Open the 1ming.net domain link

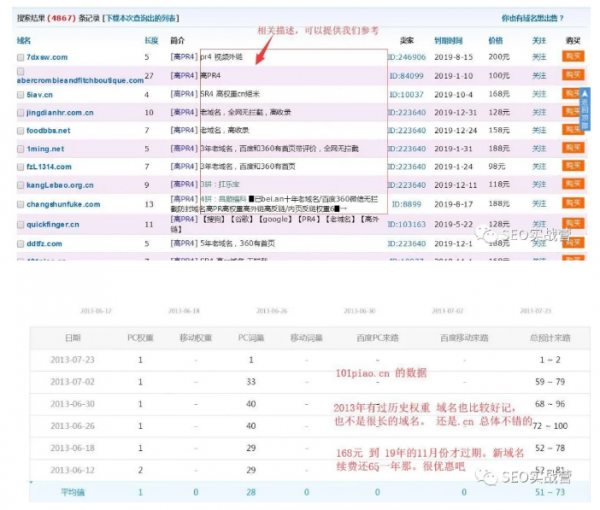click(45, 149)
